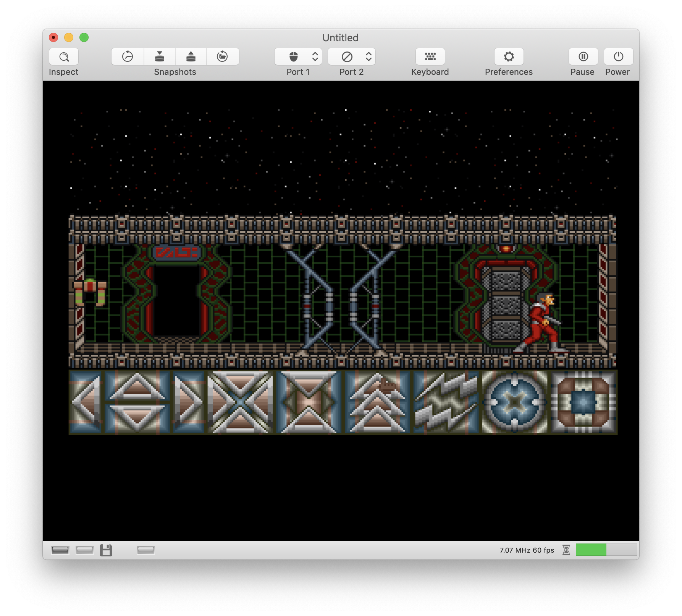
Task: Close the Untitled window
Action: pyautogui.click(x=53, y=37)
